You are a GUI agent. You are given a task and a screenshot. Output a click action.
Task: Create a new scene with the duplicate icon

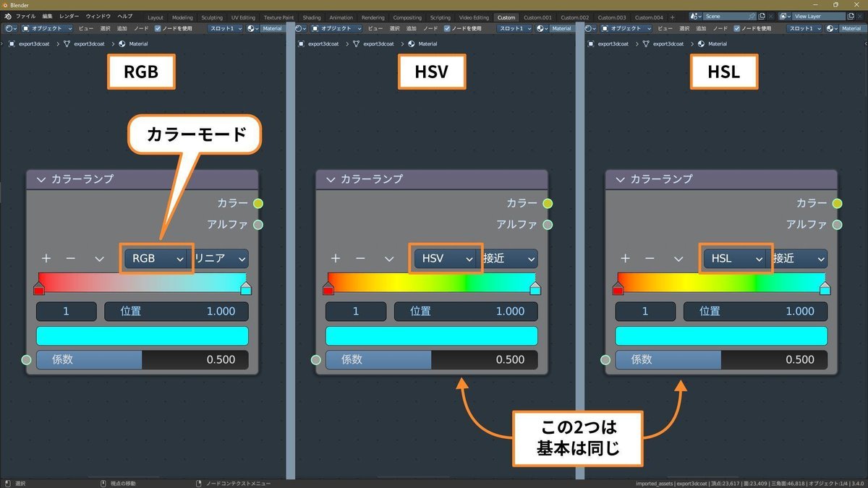[x=762, y=16]
